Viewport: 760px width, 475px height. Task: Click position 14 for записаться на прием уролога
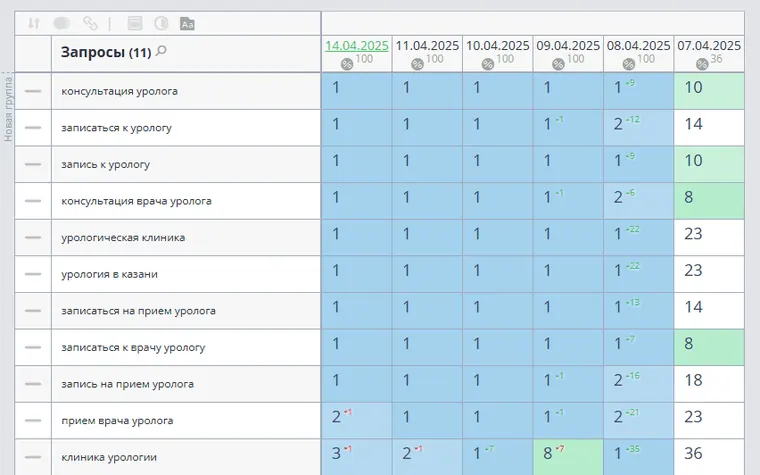pyautogui.click(x=693, y=307)
